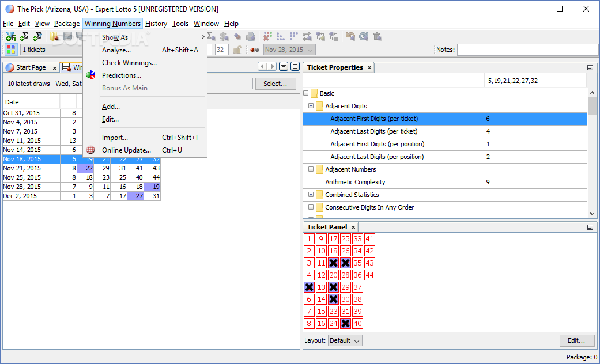This screenshot has width=600, height=364.
Task: Click the Notes input field
Action: 527,50
